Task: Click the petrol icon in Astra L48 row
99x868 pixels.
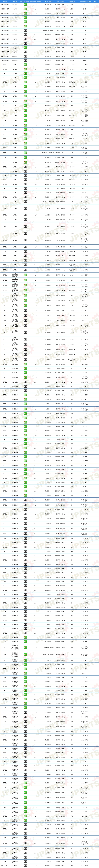Action: point(25,153)
